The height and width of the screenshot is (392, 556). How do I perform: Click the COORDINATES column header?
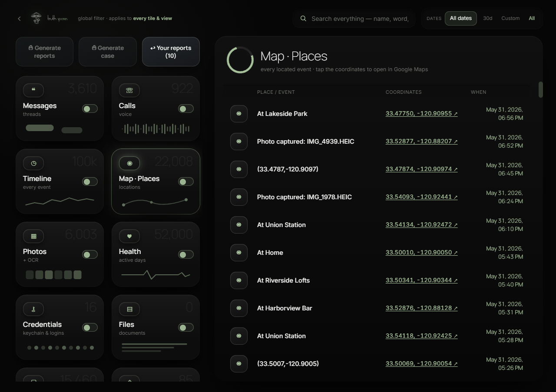(x=404, y=92)
